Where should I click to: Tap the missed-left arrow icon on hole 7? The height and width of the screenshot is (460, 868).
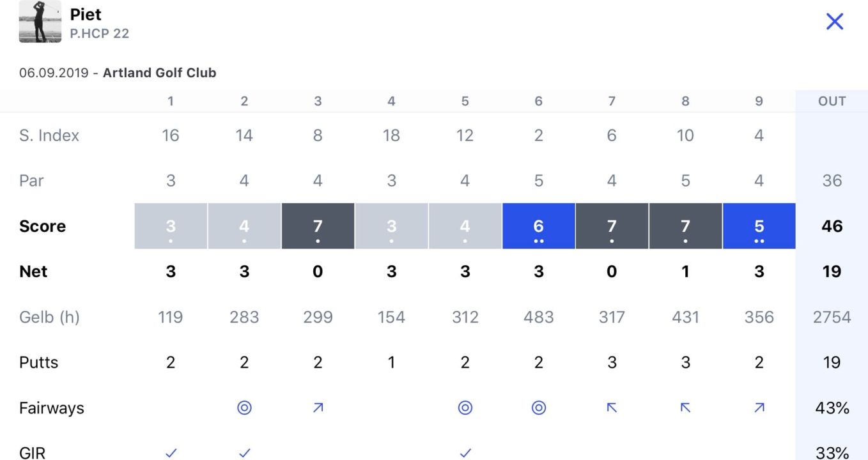612,408
